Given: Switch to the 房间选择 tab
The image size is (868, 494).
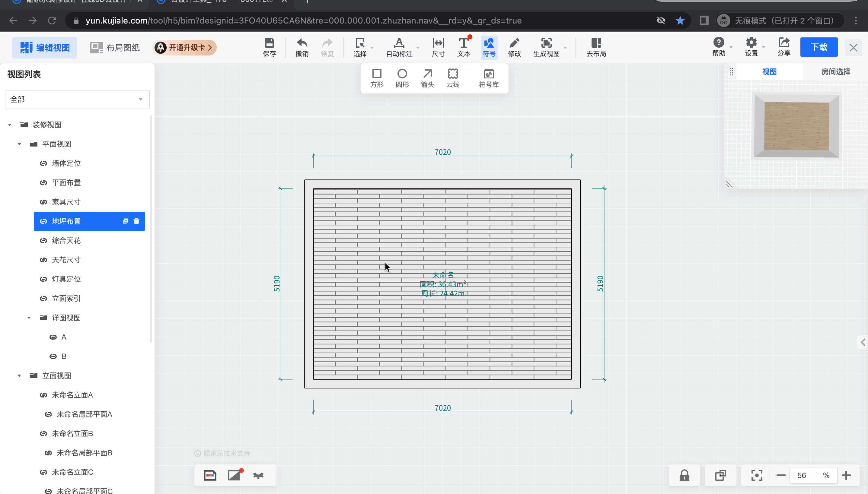Looking at the screenshot, I should pyautogui.click(x=835, y=72).
